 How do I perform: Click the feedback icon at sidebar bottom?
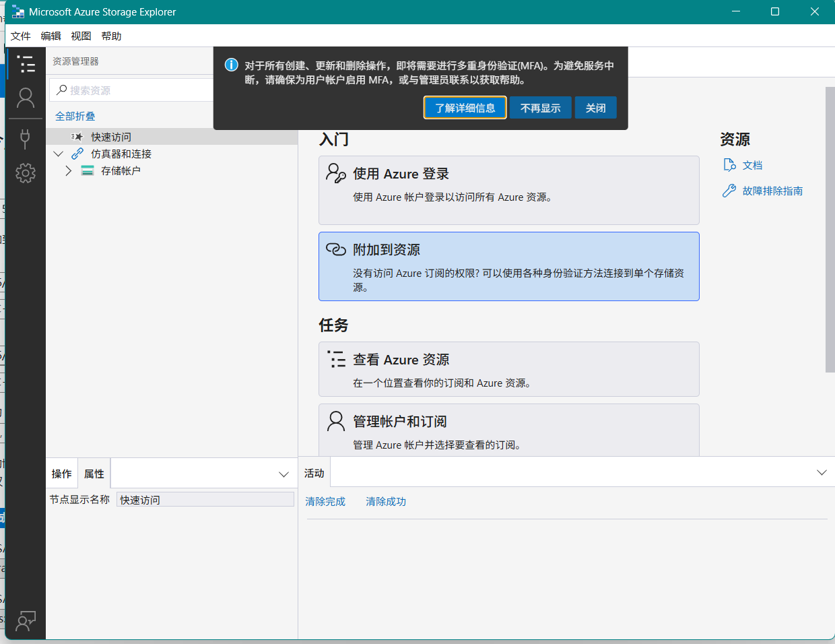(26, 620)
